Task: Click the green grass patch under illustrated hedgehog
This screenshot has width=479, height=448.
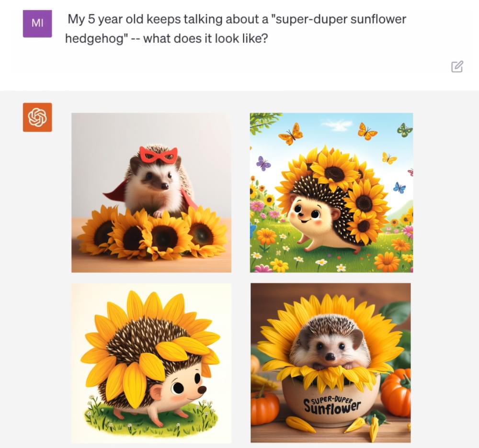Action: pos(151,417)
